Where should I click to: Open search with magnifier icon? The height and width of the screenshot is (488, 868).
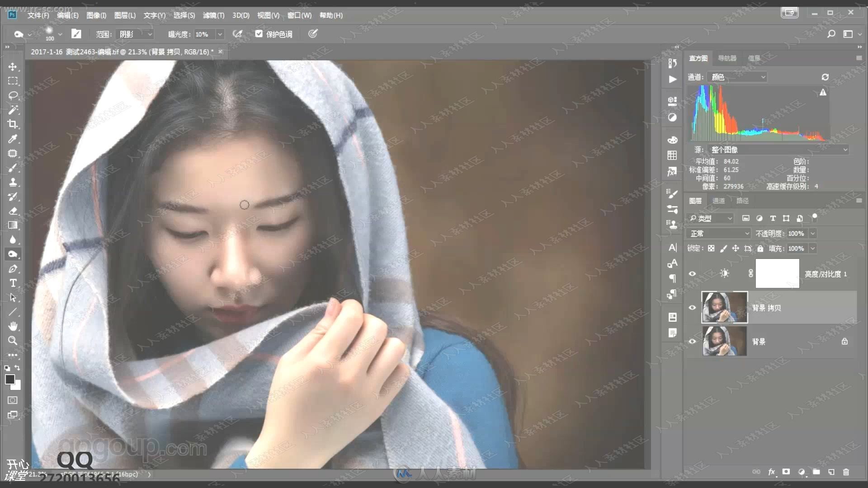click(831, 34)
